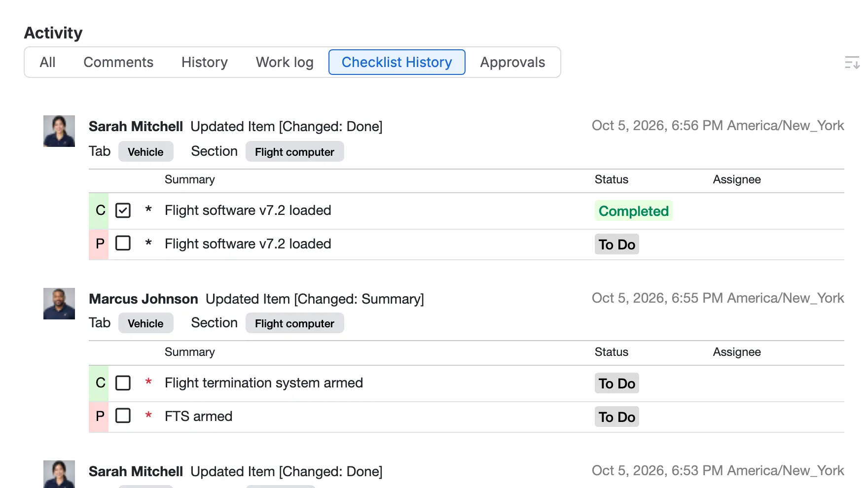Click Sarah Mitchell's name on the 6:53 PM entry
Screen dimensions: 868x488
(136, 472)
